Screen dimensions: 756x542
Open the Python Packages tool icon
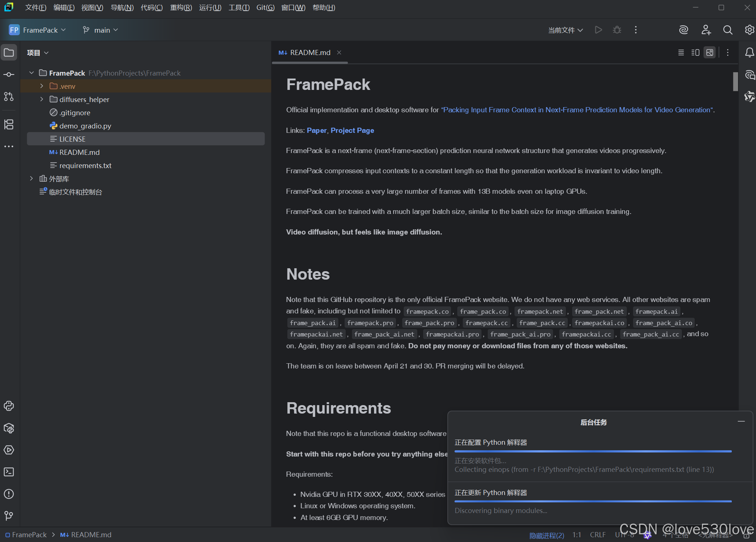coord(9,428)
